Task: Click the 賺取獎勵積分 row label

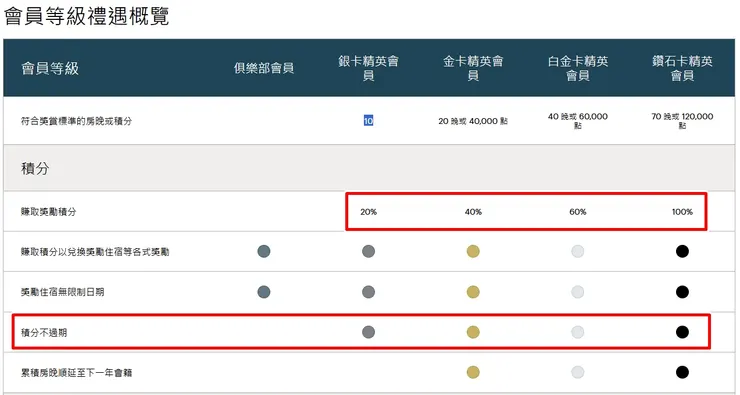Action: pyautogui.click(x=49, y=211)
